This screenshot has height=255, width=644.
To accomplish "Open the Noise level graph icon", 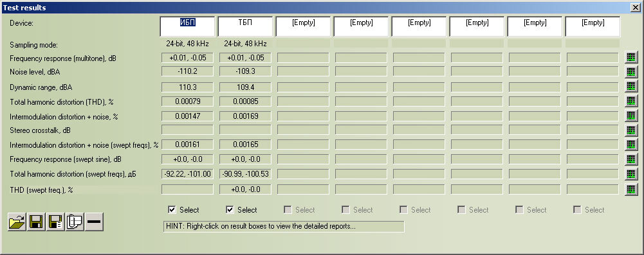I will [x=631, y=72].
